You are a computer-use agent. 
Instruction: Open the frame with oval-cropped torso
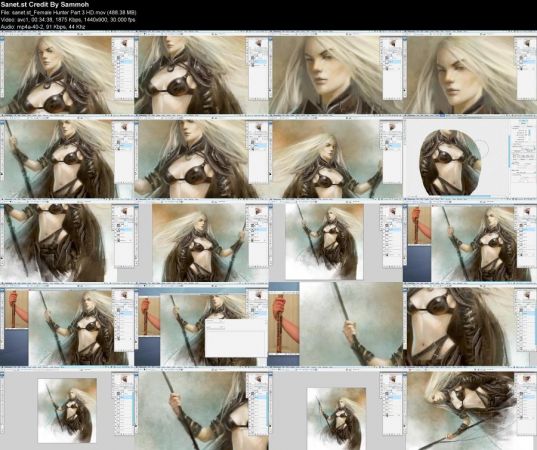coord(470,157)
